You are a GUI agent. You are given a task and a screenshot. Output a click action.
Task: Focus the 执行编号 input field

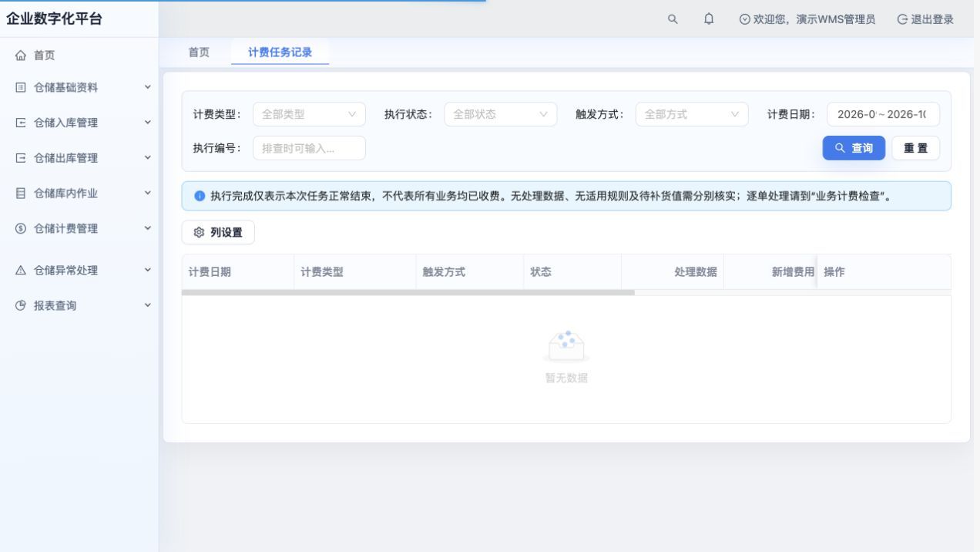[x=309, y=148]
